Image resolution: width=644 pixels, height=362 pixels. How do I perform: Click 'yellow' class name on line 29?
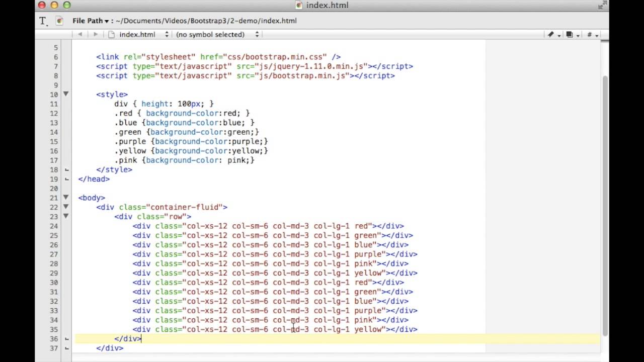368,273
